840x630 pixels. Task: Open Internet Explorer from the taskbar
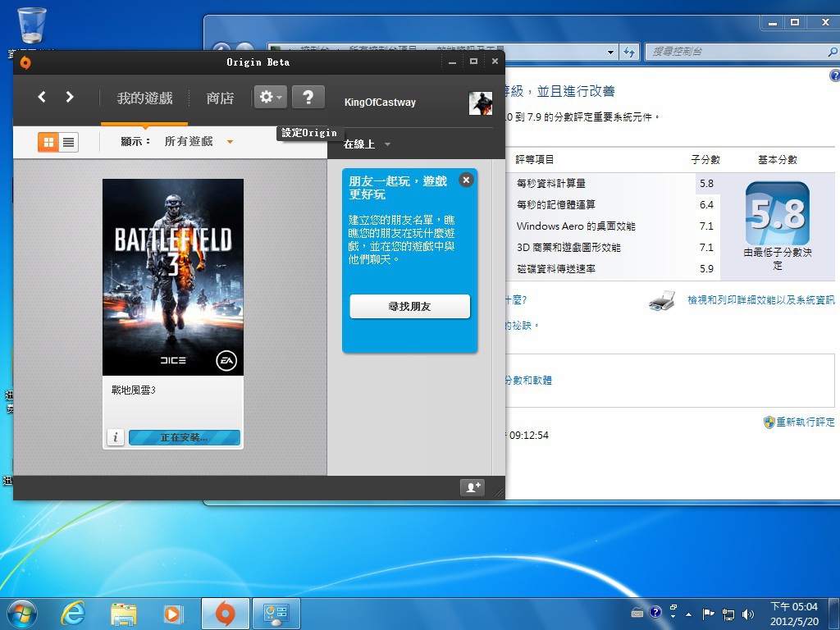coord(74,613)
